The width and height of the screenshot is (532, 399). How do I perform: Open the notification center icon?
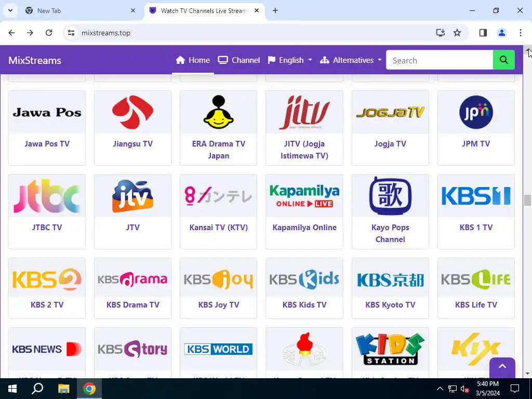coord(515,389)
